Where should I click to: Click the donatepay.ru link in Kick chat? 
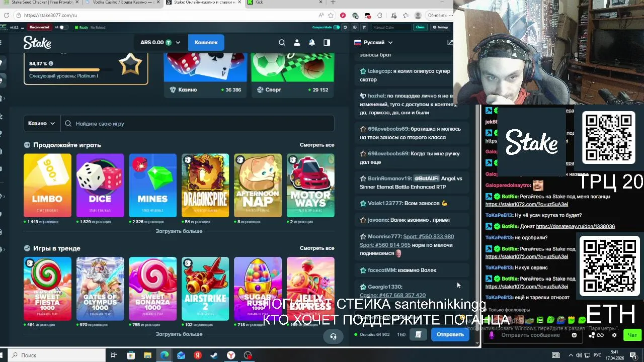pyautogui.click(x=576, y=227)
